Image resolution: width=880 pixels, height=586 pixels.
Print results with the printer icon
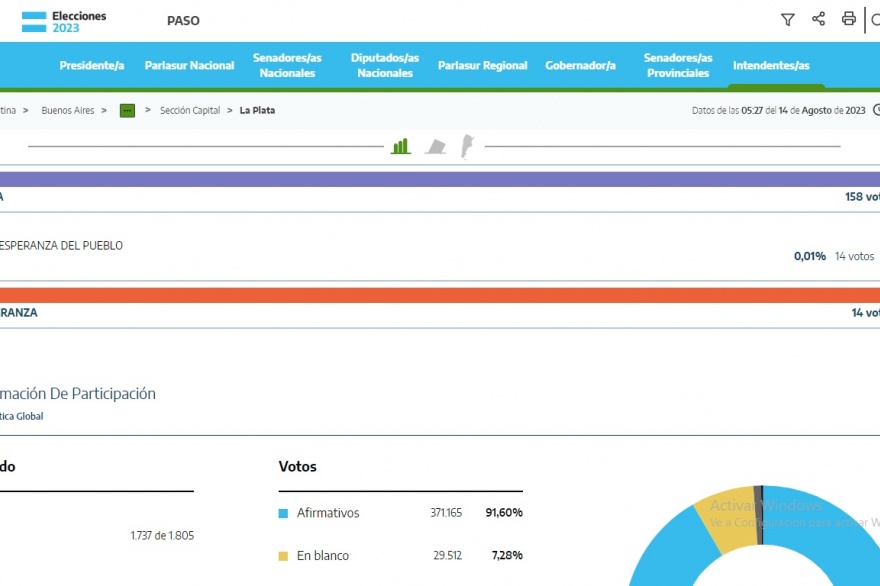849,19
